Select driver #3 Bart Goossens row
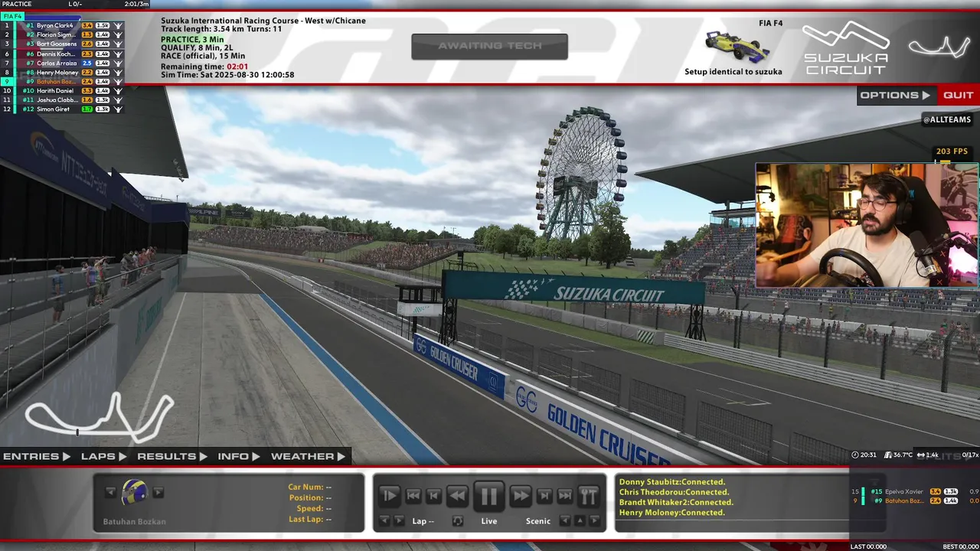The height and width of the screenshot is (551, 980). click(x=62, y=44)
